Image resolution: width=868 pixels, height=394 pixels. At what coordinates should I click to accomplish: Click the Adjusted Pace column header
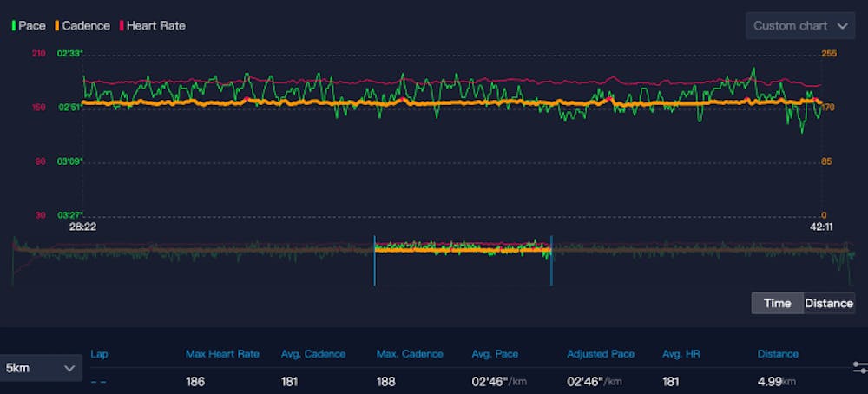601,354
